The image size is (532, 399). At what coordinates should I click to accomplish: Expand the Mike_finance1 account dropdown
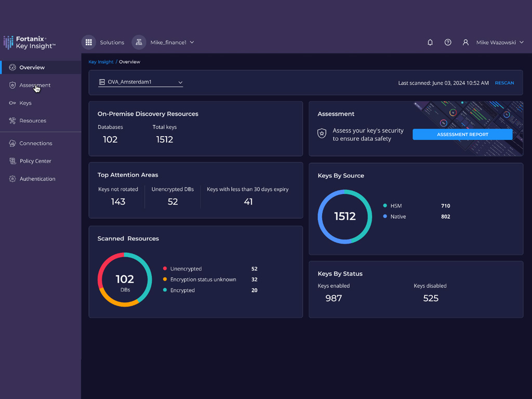click(192, 43)
